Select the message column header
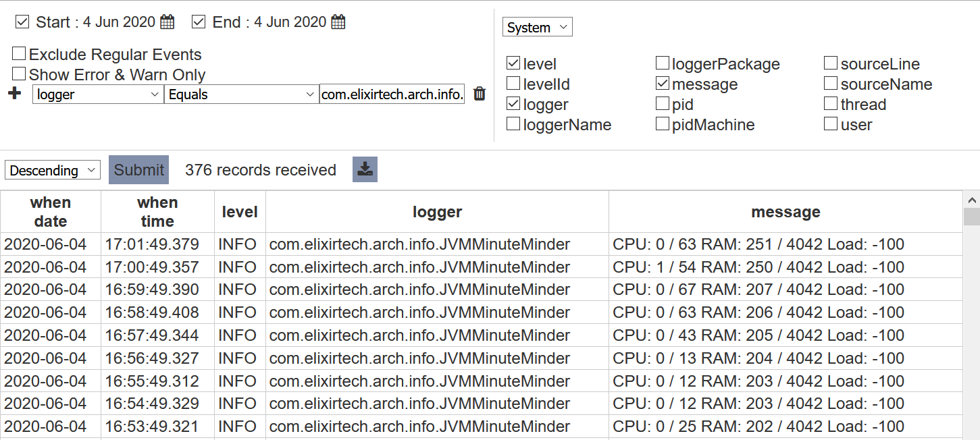Viewport: 980px width, 440px height. pyautogui.click(x=785, y=212)
